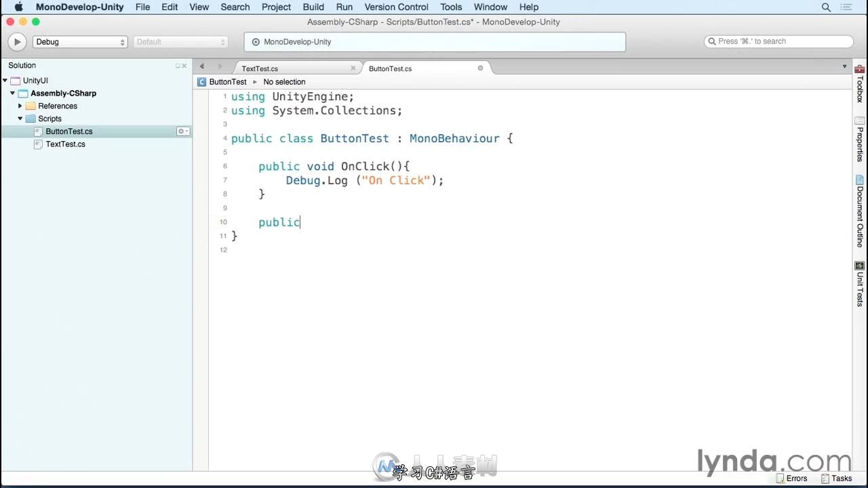Select the References folder item
The width and height of the screenshot is (868, 488).
coord(58,106)
